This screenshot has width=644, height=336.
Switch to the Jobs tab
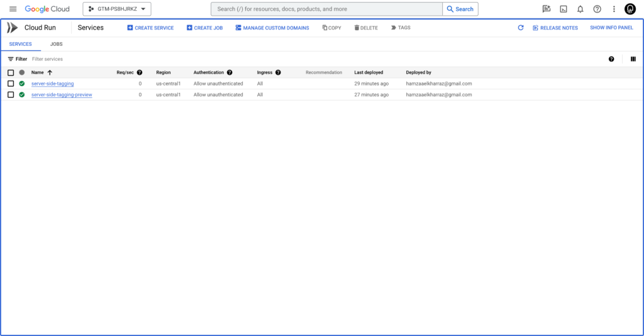coord(57,44)
